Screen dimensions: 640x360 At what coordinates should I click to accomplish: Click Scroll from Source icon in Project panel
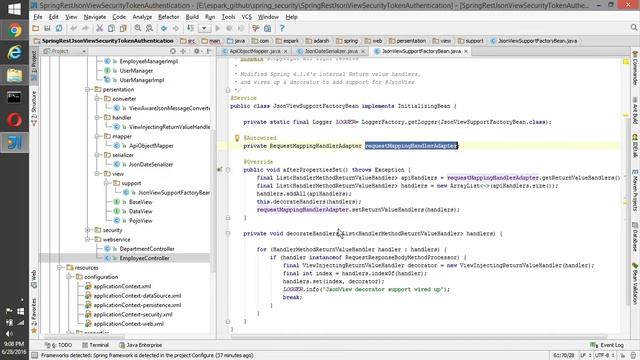pyautogui.click(x=173, y=51)
